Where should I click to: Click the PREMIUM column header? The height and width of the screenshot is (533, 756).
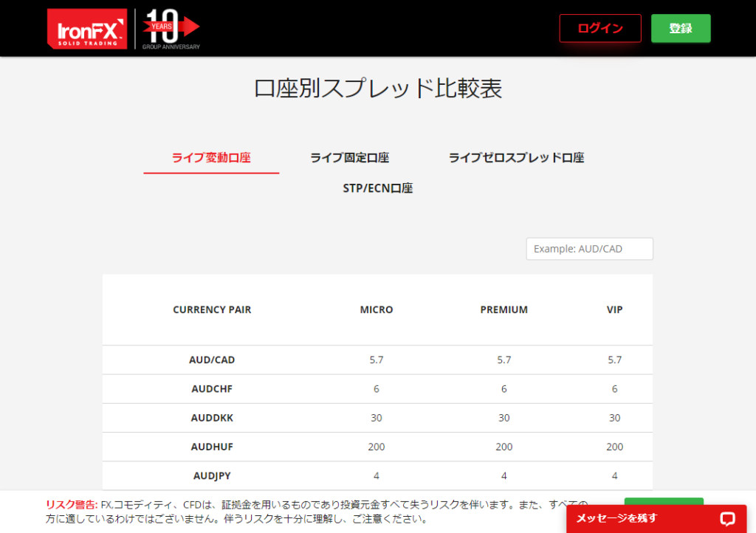pyautogui.click(x=504, y=310)
